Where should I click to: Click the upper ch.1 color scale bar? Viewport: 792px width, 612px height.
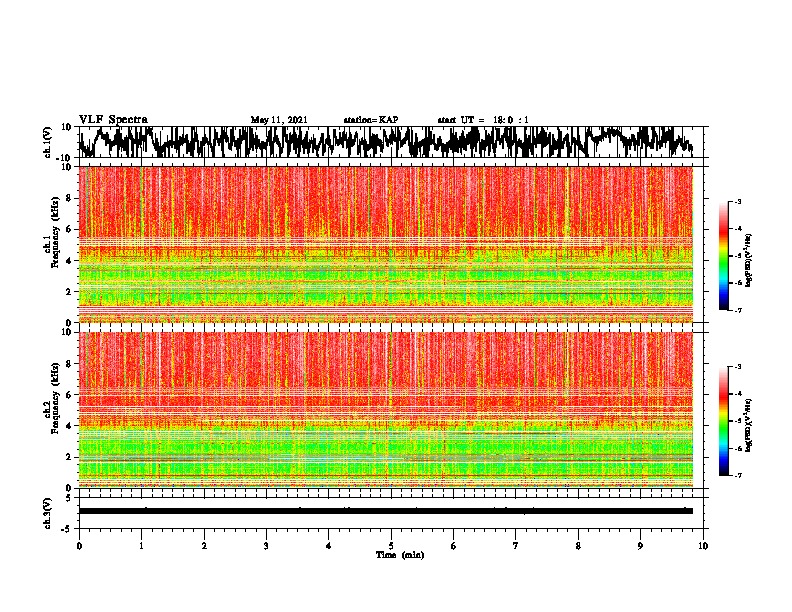tap(723, 256)
